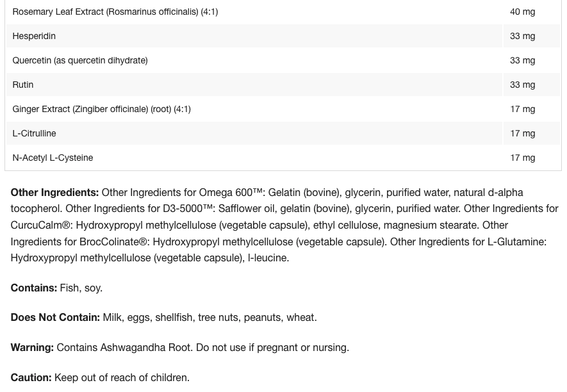Click the bold Other Ingredients heading
Image resolution: width=567 pixels, height=392 pixels.
coord(54,192)
